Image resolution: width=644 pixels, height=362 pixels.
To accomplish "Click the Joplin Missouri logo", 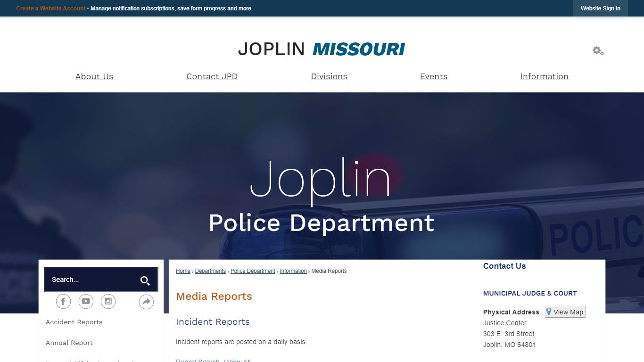I will click(x=322, y=49).
